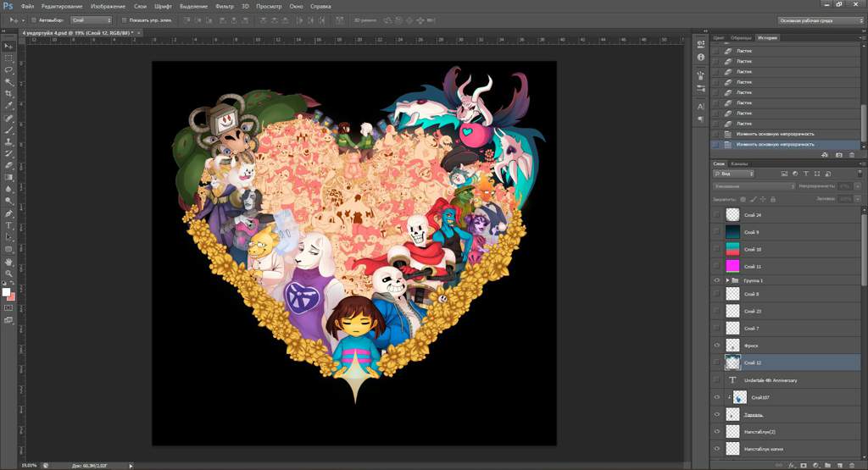This screenshot has height=470, width=868.
Task: Show the Слой 12 layer
Action: [x=717, y=362]
